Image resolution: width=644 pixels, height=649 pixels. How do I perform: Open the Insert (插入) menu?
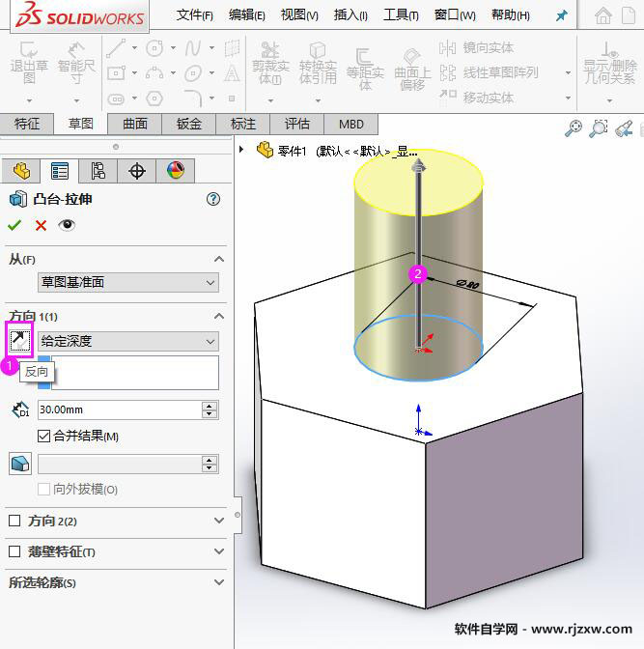tap(350, 15)
